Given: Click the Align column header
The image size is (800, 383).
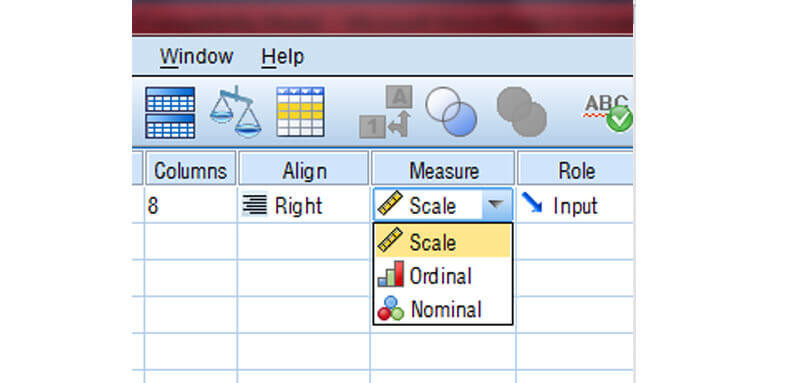Looking at the screenshot, I should [x=304, y=170].
